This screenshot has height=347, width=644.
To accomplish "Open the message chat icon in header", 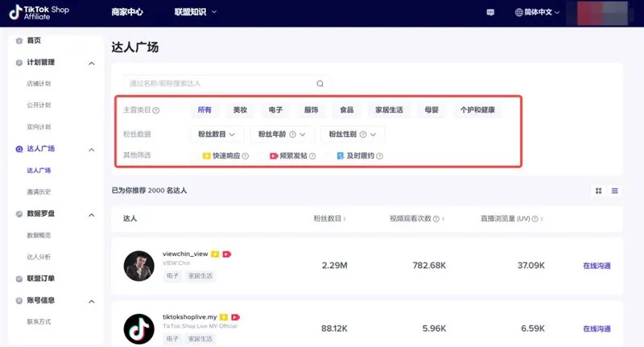I will [x=490, y=13].
